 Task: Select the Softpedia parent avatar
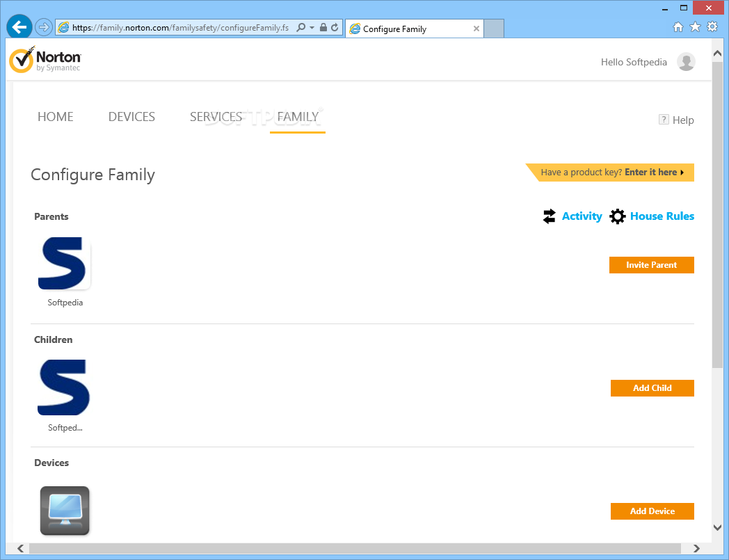[64, 263]
